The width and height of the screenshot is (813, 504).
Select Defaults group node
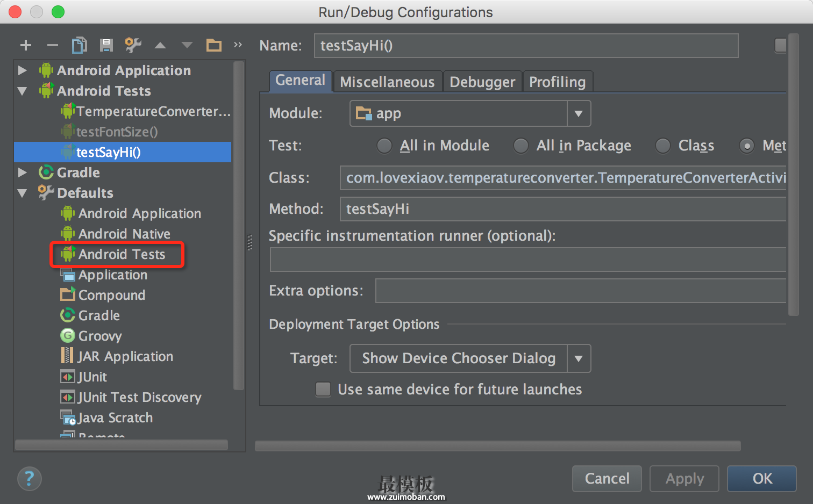coord(85,193)
